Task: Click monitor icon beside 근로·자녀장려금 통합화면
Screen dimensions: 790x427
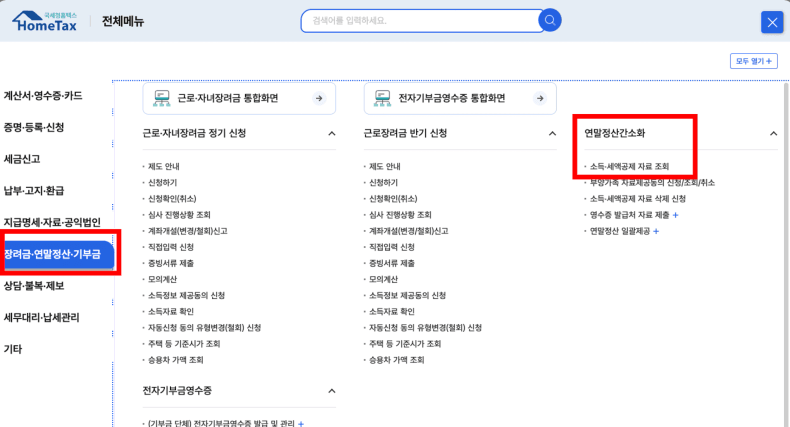Action: (x=161, y=98)
